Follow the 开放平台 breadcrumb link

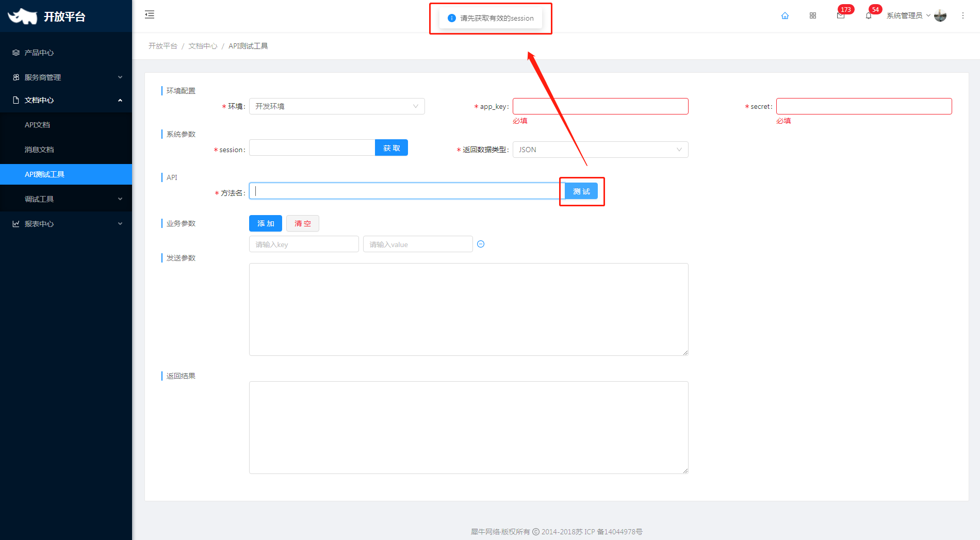coord(163,46)
